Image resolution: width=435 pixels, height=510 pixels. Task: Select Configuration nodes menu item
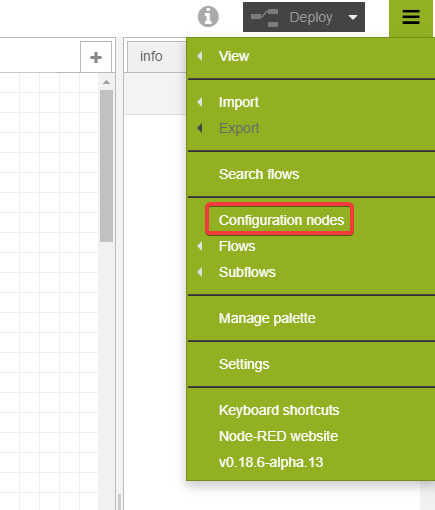(281, 220)
